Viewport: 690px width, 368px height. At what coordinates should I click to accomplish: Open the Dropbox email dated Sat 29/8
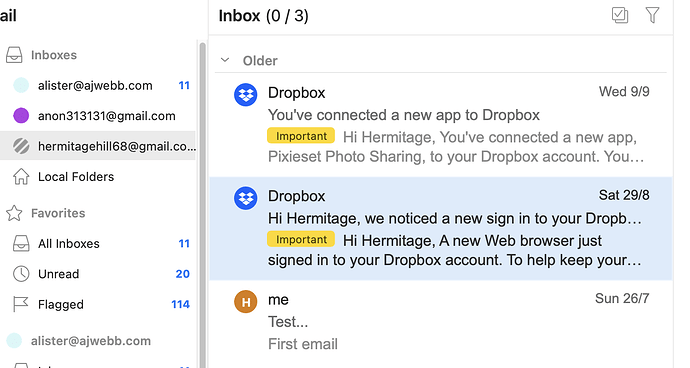(440, 228)
